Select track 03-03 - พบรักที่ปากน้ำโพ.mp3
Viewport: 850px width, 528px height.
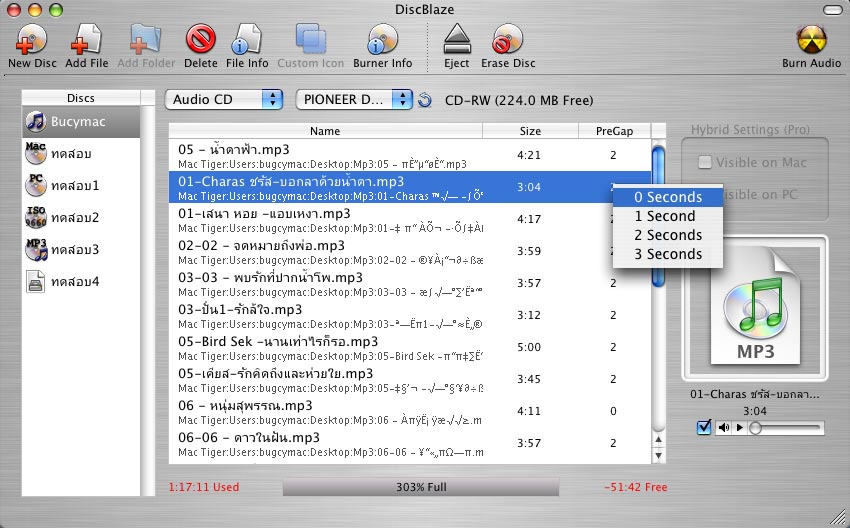click(x=410, y=283)
